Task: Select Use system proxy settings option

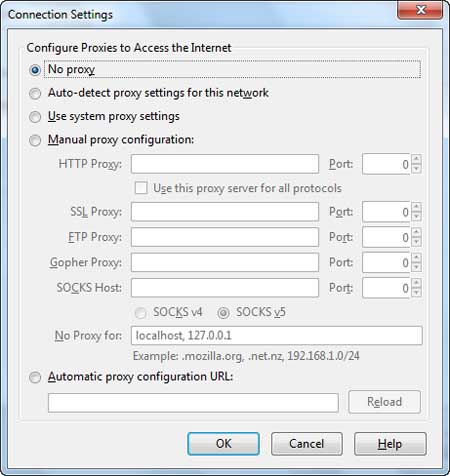Action: [x=35, y=117]
